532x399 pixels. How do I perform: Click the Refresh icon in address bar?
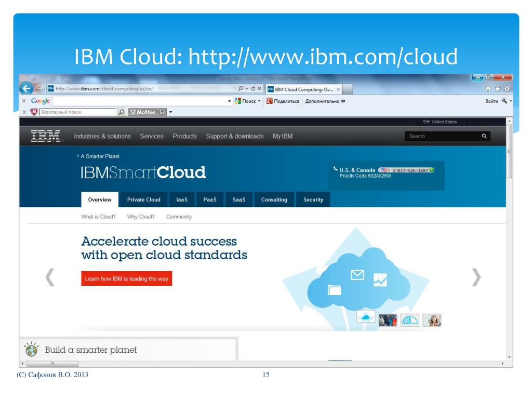[x=253, y=88]
